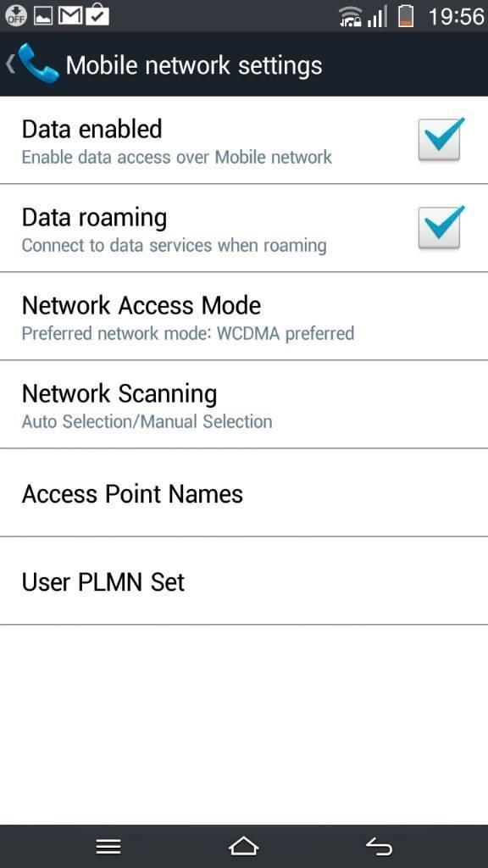Tap the back chevron beside phone icon
488x868 pixels.
(x=10, y=64)
